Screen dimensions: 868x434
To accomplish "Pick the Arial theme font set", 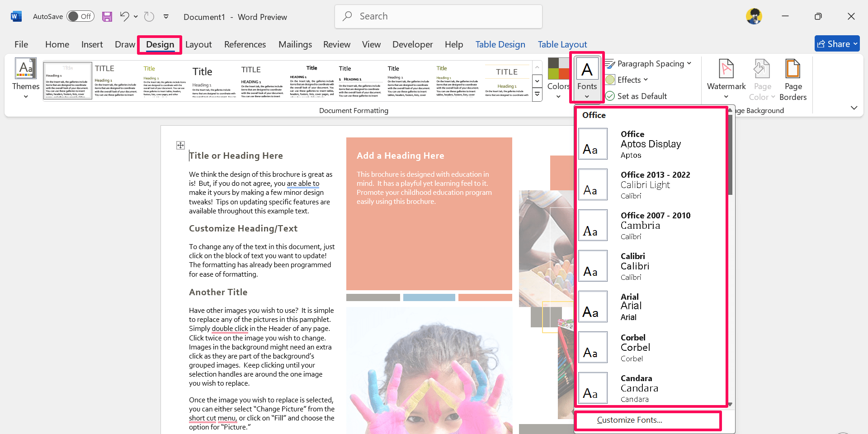I will [x=651, y=307].
